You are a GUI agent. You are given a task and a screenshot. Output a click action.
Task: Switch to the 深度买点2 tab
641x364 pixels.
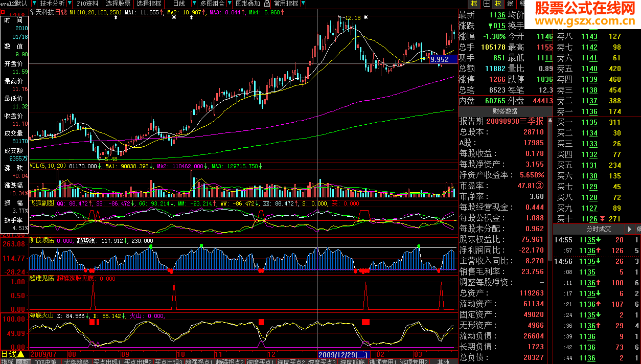click(x=291, y=361)
